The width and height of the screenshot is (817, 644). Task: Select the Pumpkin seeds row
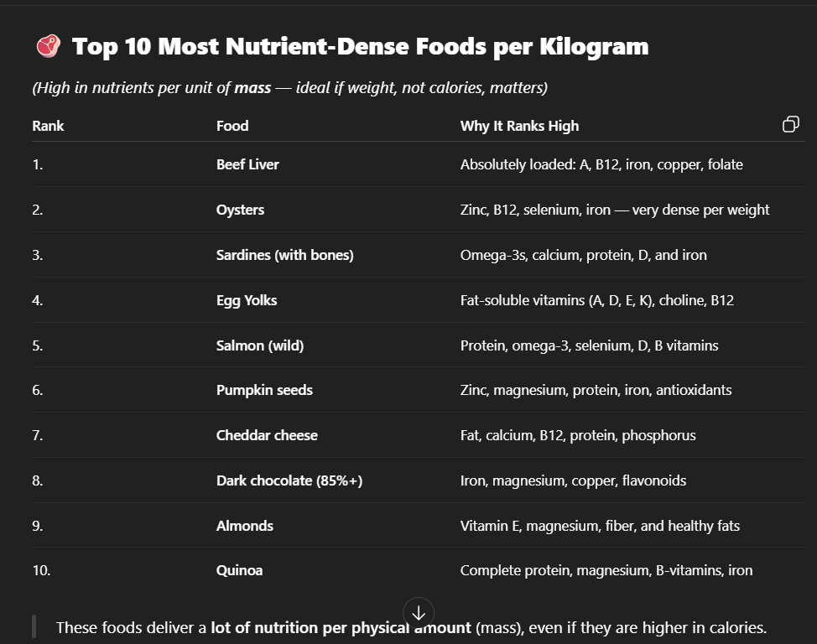[419, 390]
